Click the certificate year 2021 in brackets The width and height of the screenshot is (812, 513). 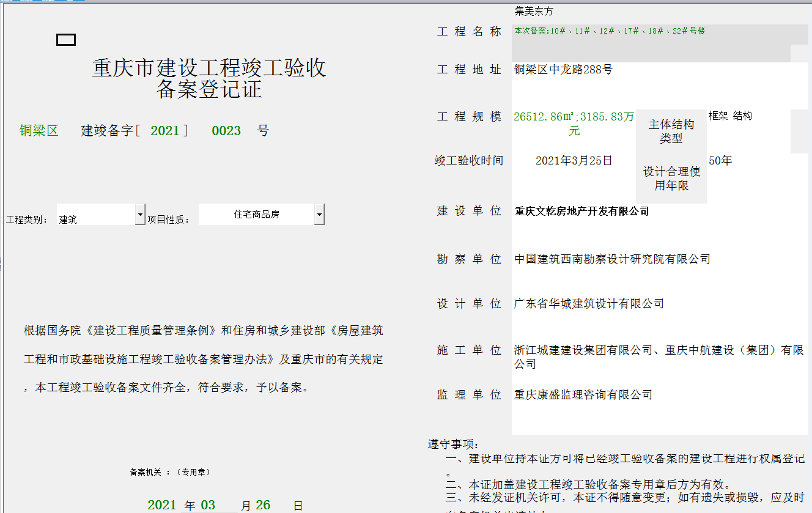tap(165, 131)
